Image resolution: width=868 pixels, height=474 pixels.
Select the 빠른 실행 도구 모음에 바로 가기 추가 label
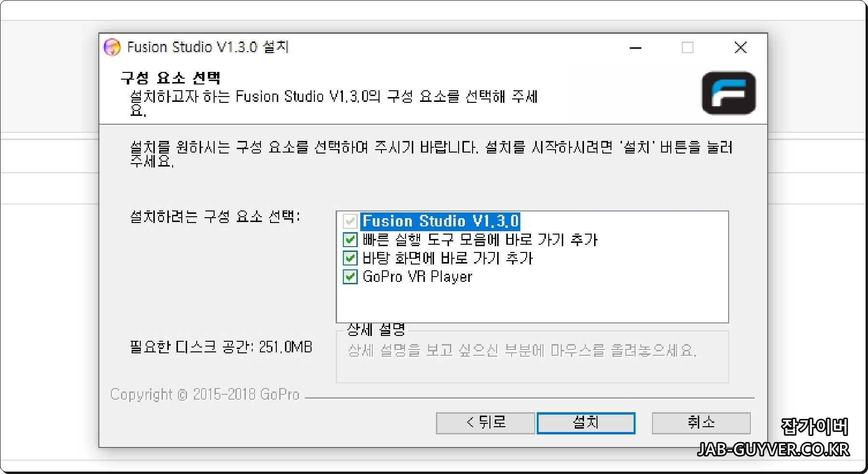tap(480, 239)
